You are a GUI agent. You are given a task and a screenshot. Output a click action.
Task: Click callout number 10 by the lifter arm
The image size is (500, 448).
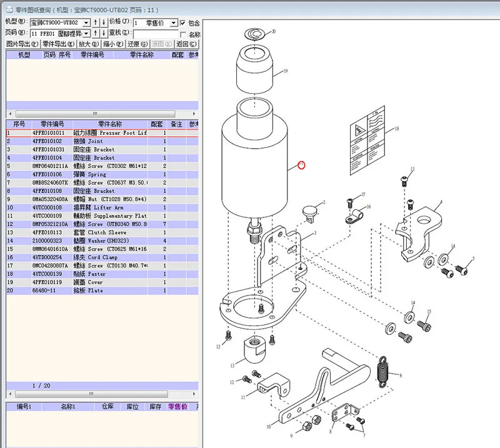pos(269,426)
